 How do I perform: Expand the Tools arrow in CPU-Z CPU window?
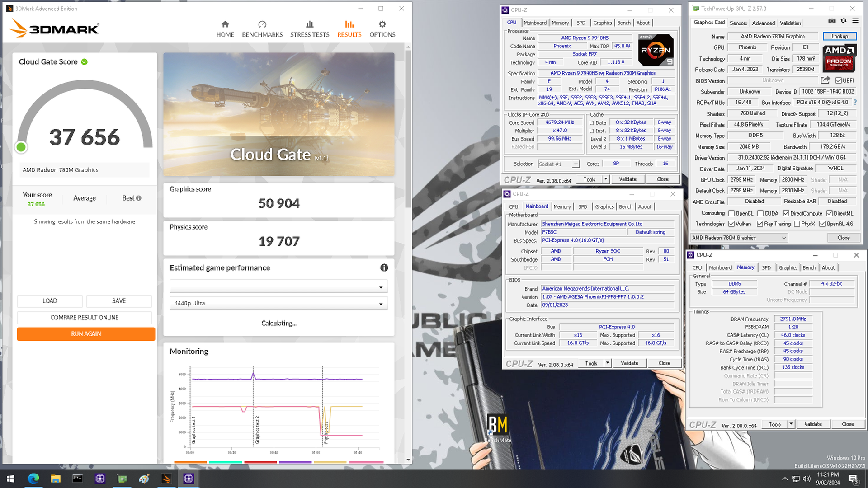pyautogui.click(x=606, y=179)
